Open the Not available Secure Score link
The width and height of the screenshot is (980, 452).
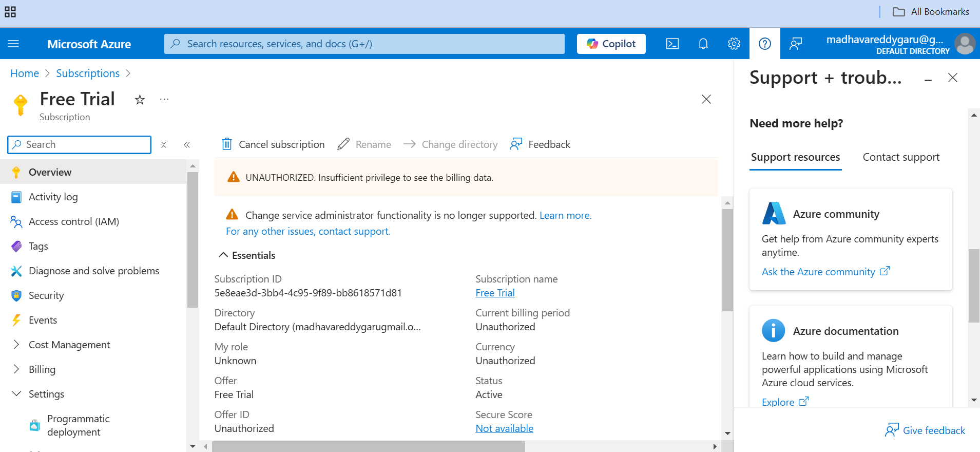click(504, 428)
